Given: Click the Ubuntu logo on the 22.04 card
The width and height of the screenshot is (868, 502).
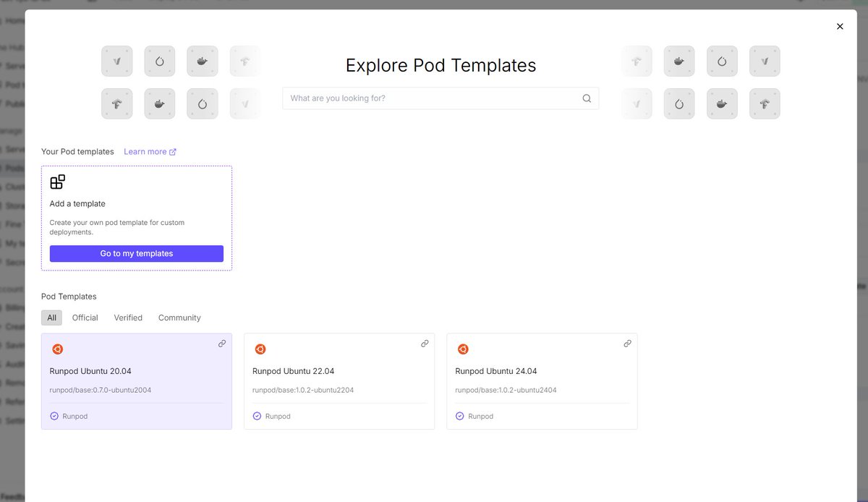Looking at the screenshot, I should point(260,349).
